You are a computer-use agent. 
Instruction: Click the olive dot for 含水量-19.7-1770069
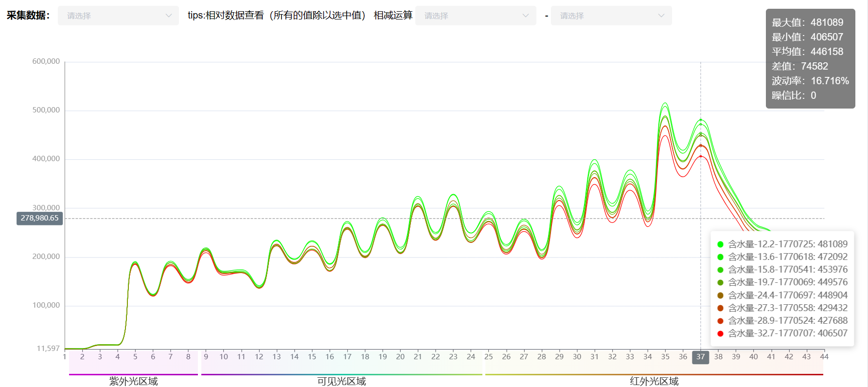point(720,282)
